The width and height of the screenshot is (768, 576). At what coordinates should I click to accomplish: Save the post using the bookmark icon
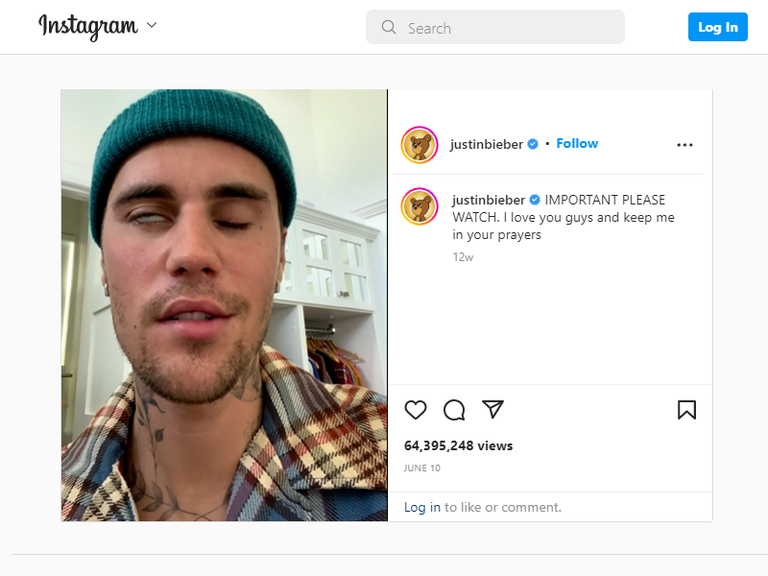click(x=687, y=410)
